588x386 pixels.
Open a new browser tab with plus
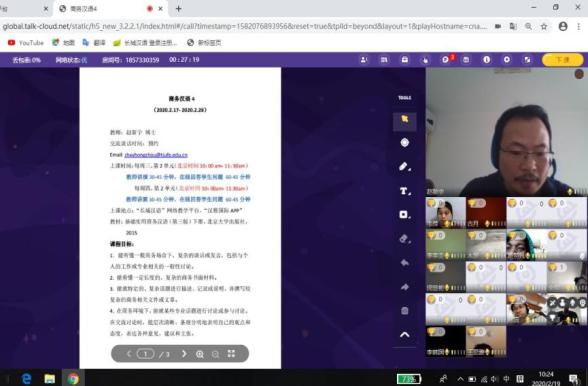[178, 8]
